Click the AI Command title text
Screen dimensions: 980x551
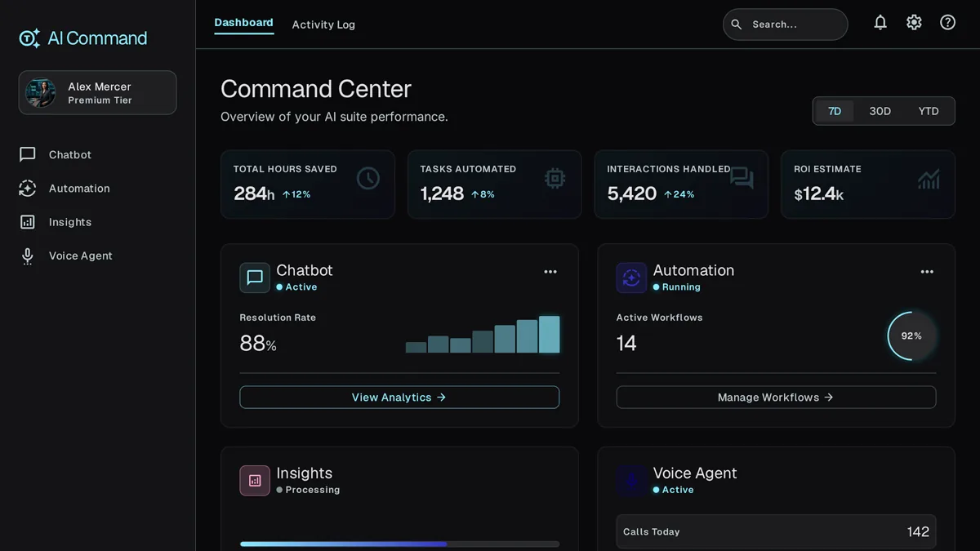point(97,38)
